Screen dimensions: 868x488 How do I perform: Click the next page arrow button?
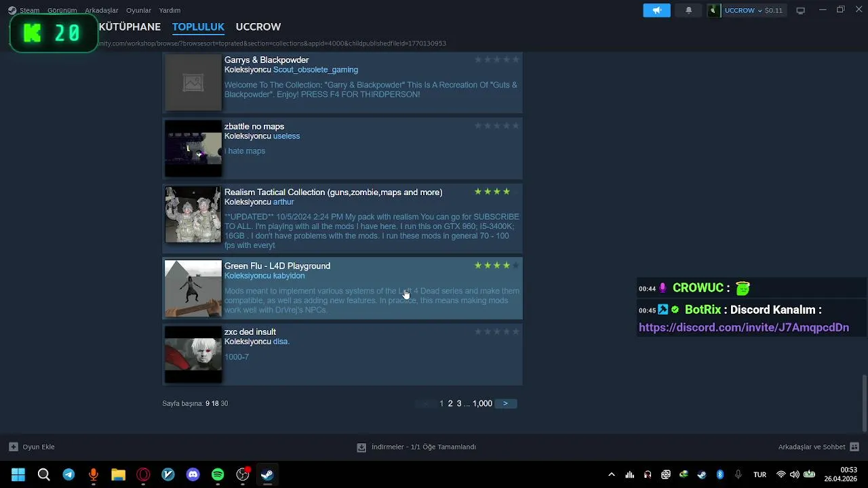click(x=505, y=403)
